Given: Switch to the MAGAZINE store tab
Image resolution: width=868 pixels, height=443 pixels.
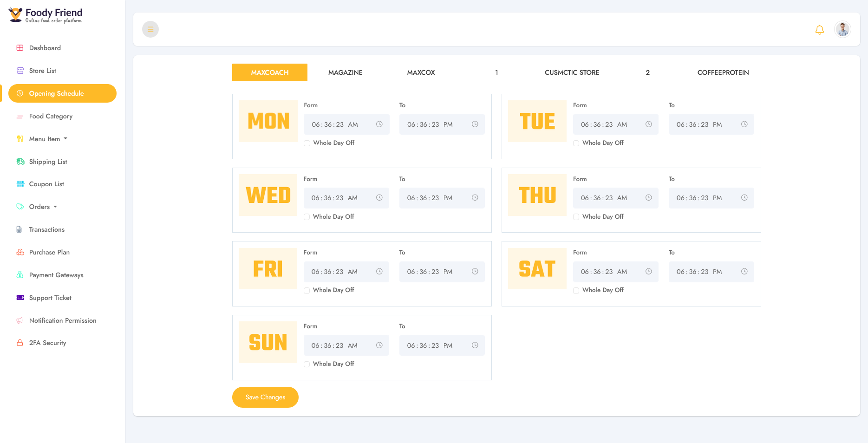Looking at the screenshot, I should pyautogui.click(x=346, y=72).
